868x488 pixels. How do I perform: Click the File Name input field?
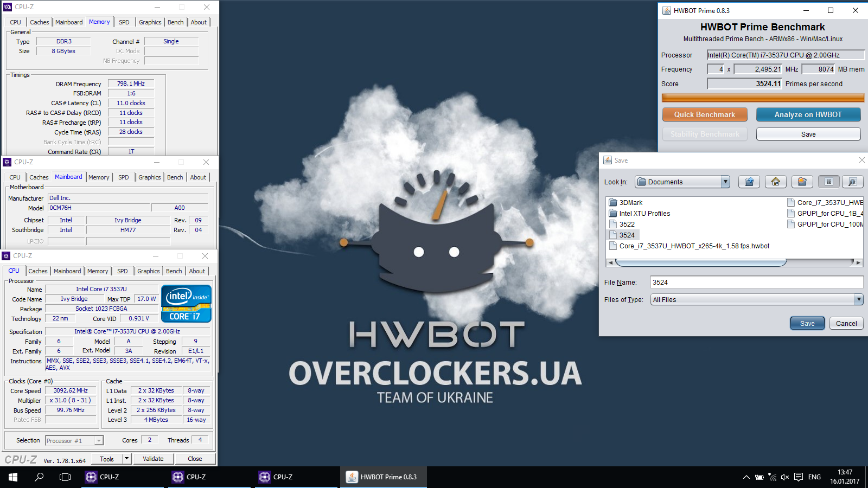pos(757,282)
